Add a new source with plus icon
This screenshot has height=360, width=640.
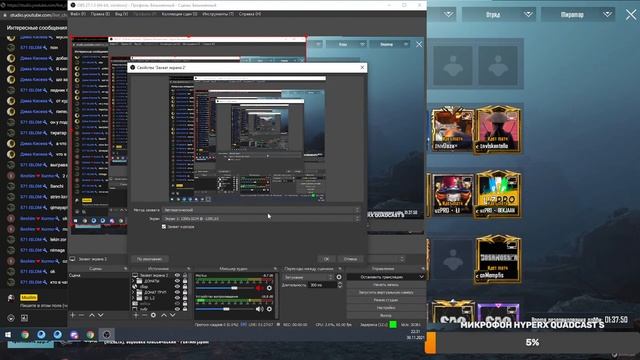coord(136,315)
